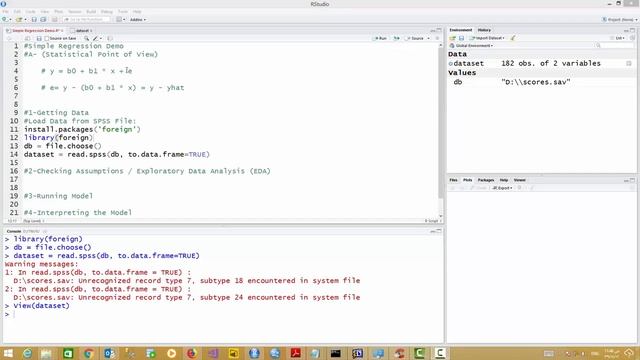Click line 14 read.spss code text
The height and width of the screenshot is (360, 640).
pos(117,155)
